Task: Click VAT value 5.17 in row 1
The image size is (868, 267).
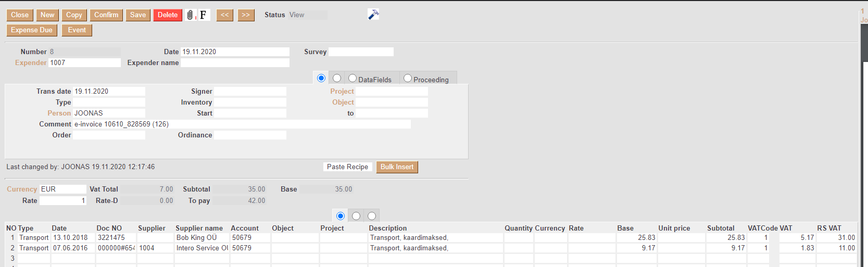Action: click(x=797, y=237)
